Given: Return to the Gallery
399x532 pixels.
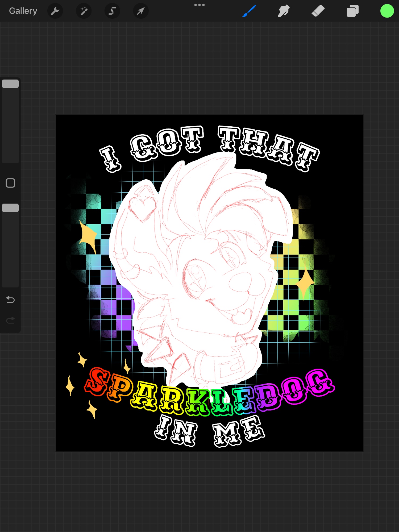Looking at the screenshot, I should (23, 11).
